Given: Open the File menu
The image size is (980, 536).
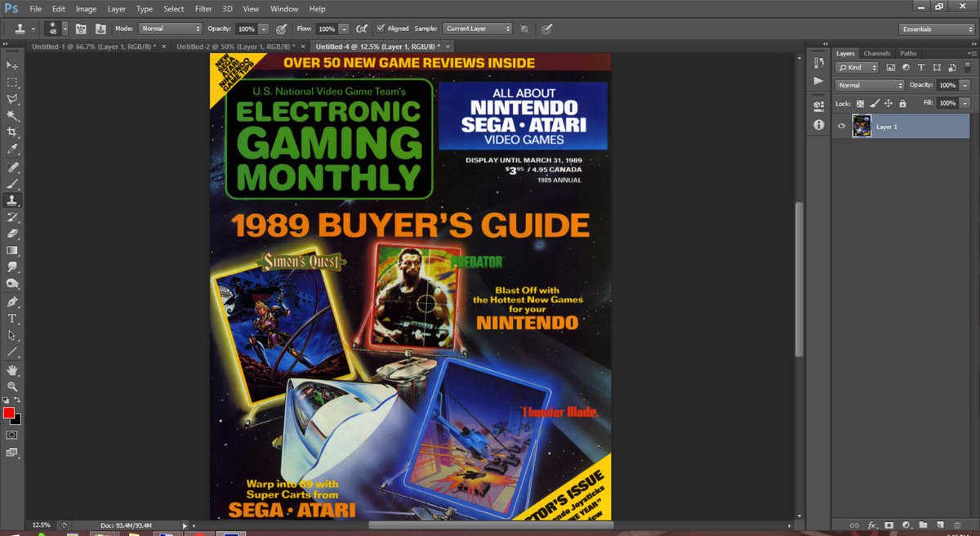Looking at the screenshot, I should 36,9.
